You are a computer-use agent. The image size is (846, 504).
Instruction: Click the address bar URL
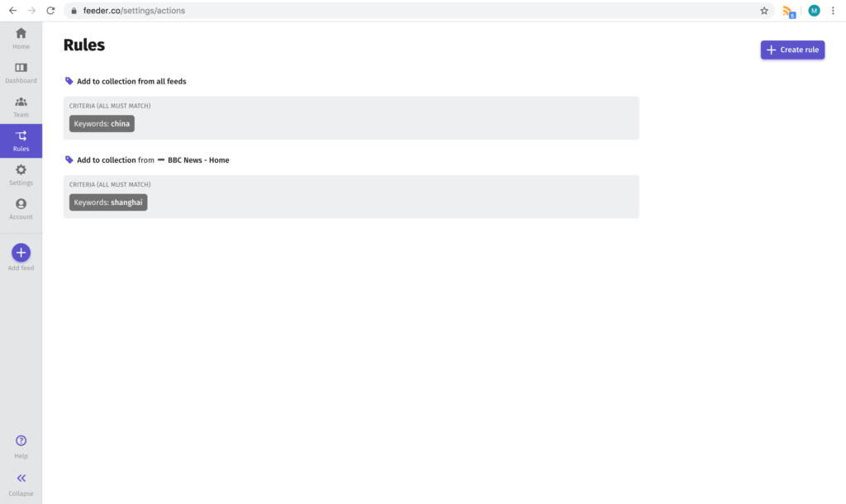pyautogui.click(x=135, y=10)
